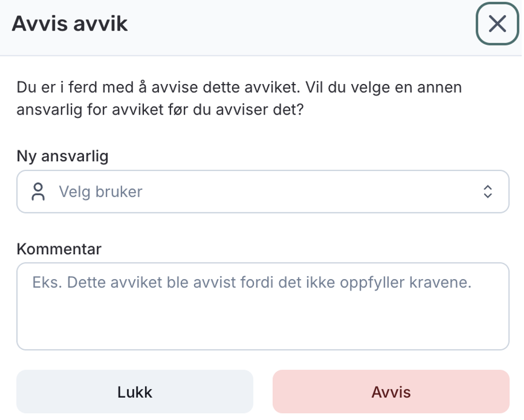Confirm rejection with the Avvis button

(391, 392)
